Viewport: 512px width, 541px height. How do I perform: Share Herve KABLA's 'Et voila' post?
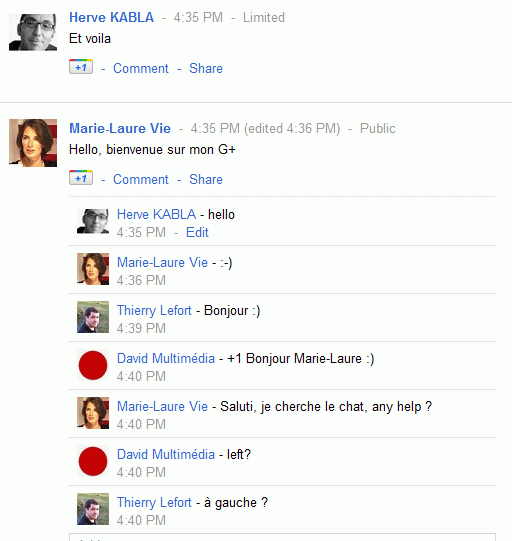pos(206,68)
